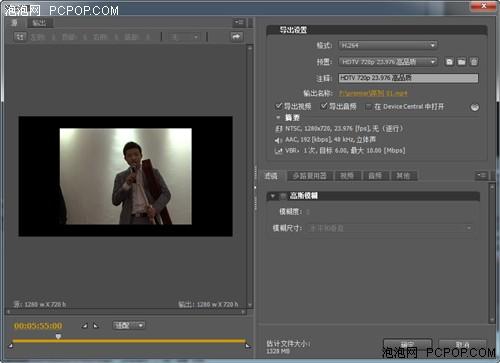The image size is (500, 363).
Task: Click the round icon beside Device Central
Action: click(475, 107)
